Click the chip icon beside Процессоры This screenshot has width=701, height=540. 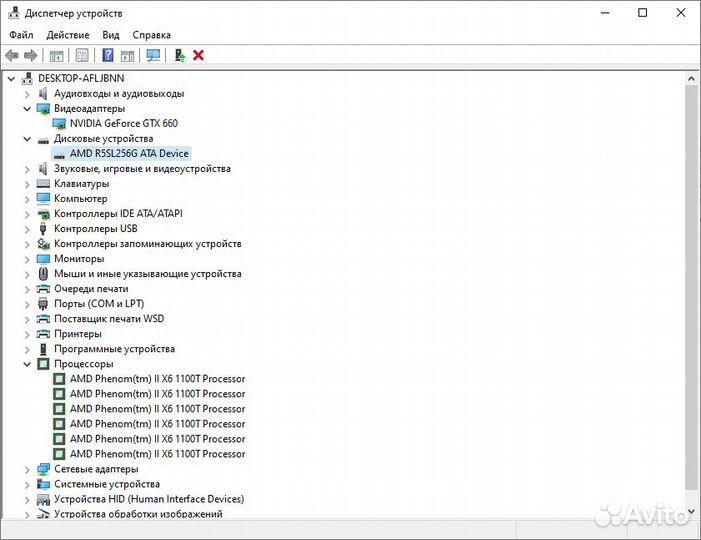(43, 364)
